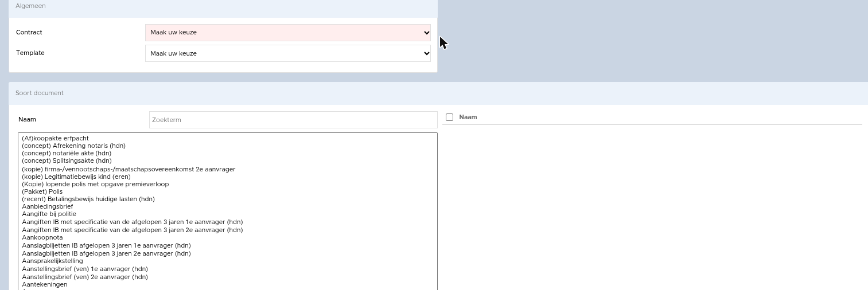Select "Aantekeningen" in the list

[228, 284]
